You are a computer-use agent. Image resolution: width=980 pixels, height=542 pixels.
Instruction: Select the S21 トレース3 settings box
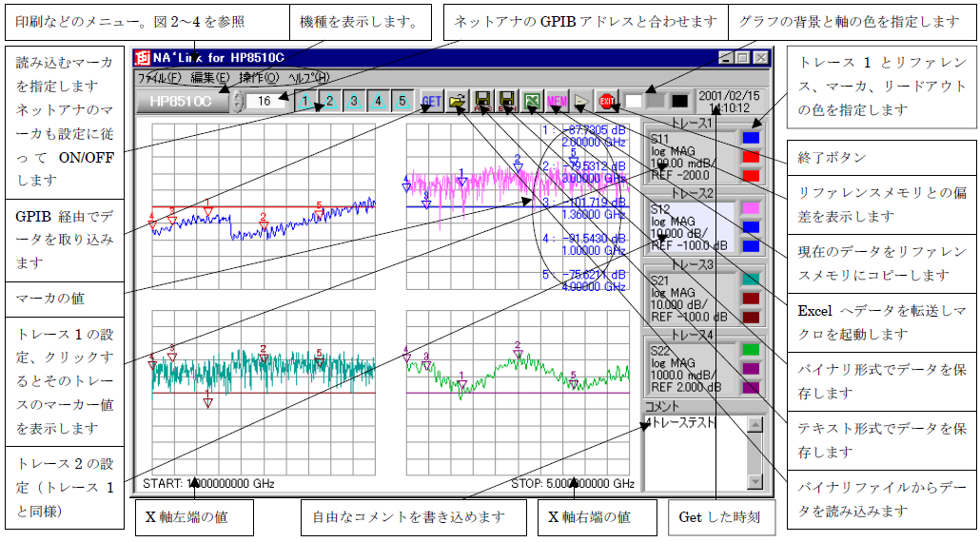(691, 299)
